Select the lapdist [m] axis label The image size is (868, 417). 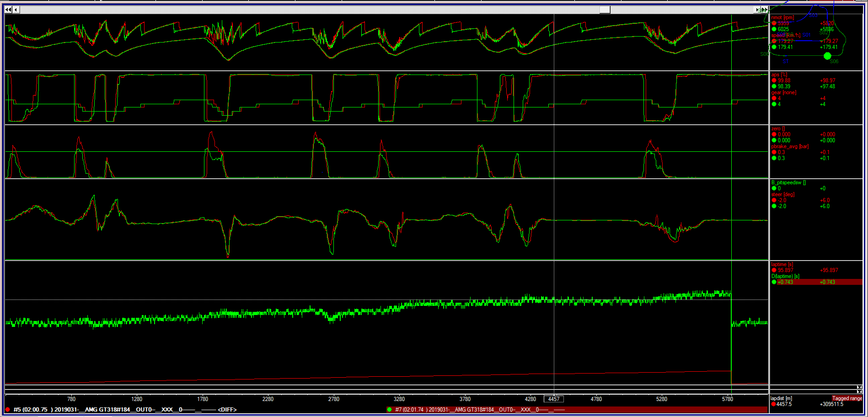point(782,398)
